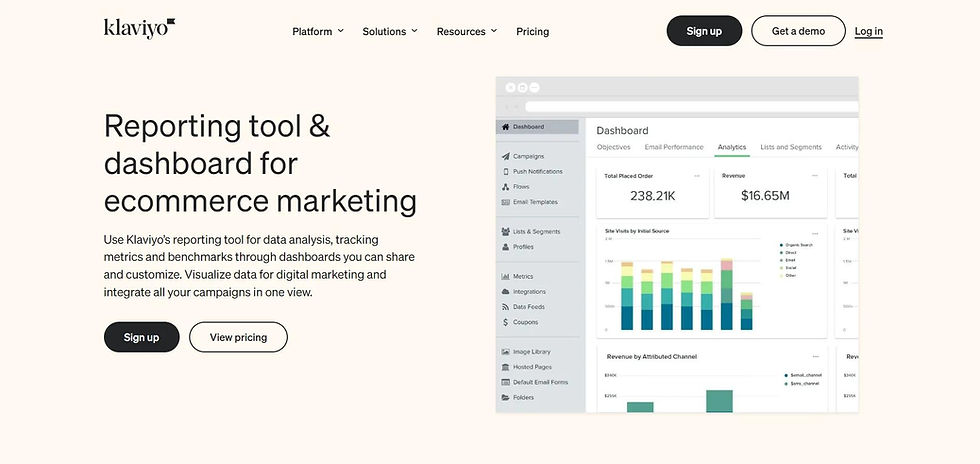Click the Klaviyo logo
The image size is (980, 464).
[x=139, y=29]
